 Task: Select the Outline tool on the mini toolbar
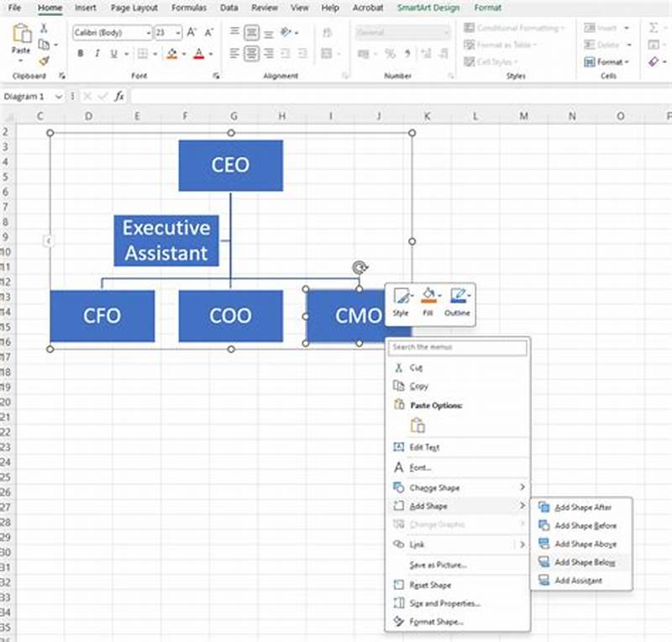(x=458, y=296)
